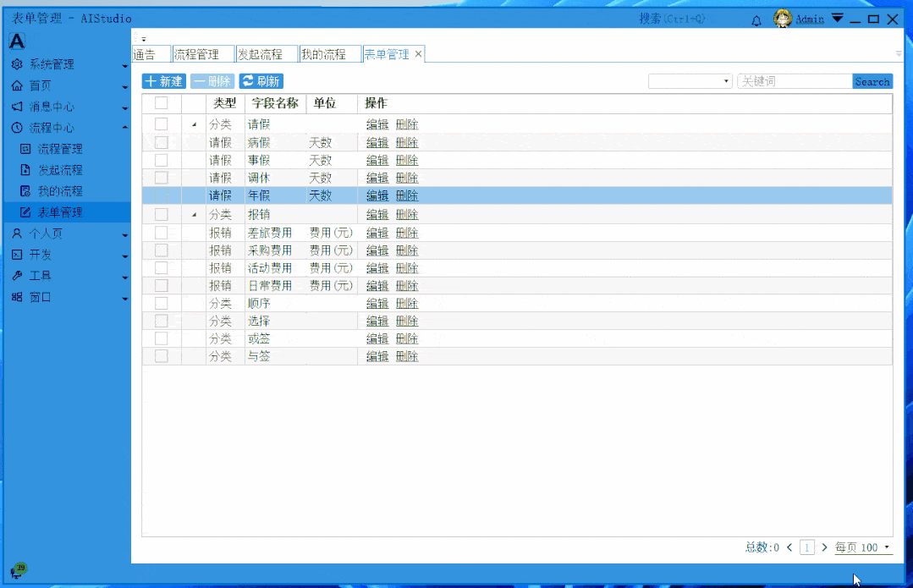Check the select-all checkbox in table header
The width and height of the screenshot is (913, 588).
160,104
